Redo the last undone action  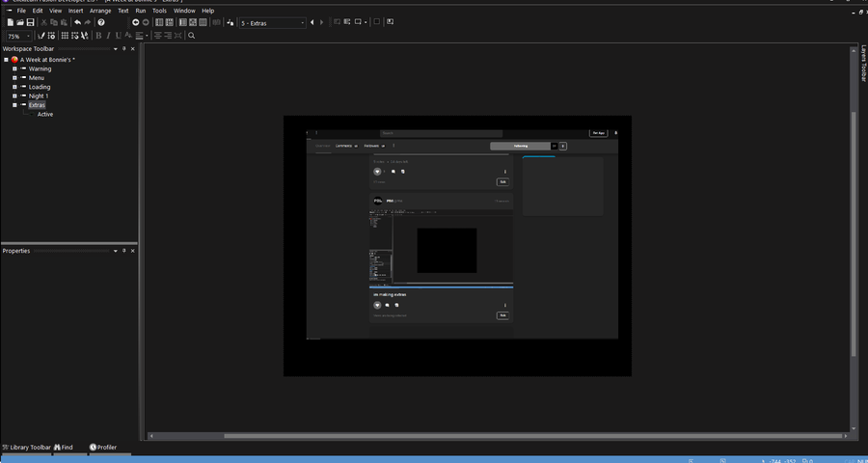point(88,22)
